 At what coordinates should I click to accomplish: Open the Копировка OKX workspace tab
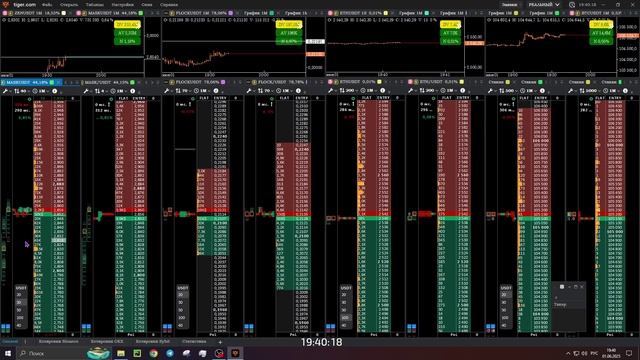(x=107, y=342)
